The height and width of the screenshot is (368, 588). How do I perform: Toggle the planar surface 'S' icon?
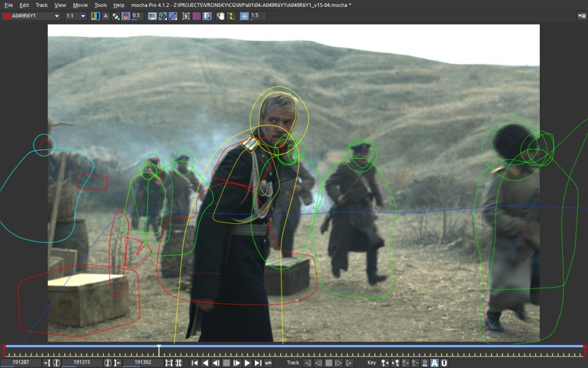click(x=186, y=16)
